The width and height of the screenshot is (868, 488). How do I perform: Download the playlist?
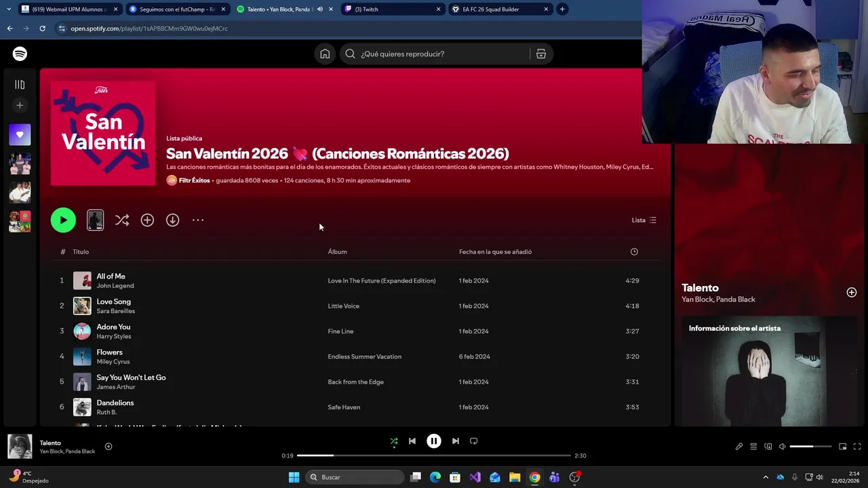(173, 220)
